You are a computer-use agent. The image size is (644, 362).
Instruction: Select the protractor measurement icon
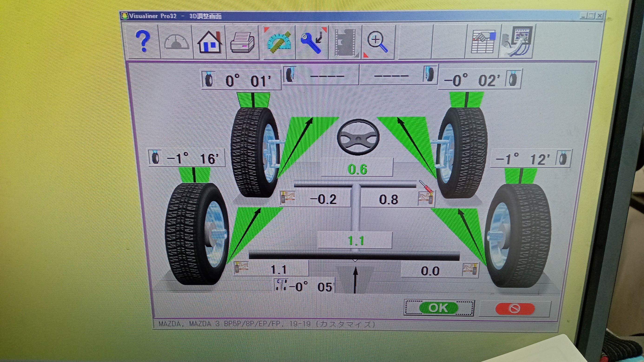[x=279, y=42]
